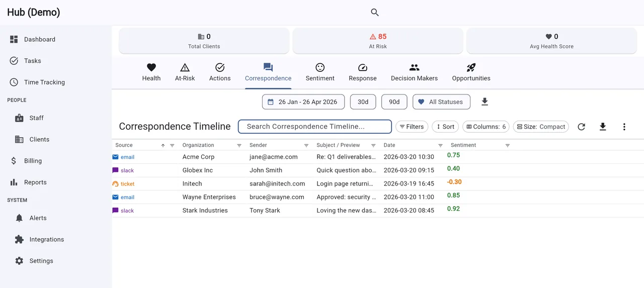This screenshot has width=644, height=288.
Task: Open the Size: Compact selector
Action: coord(541,127)
